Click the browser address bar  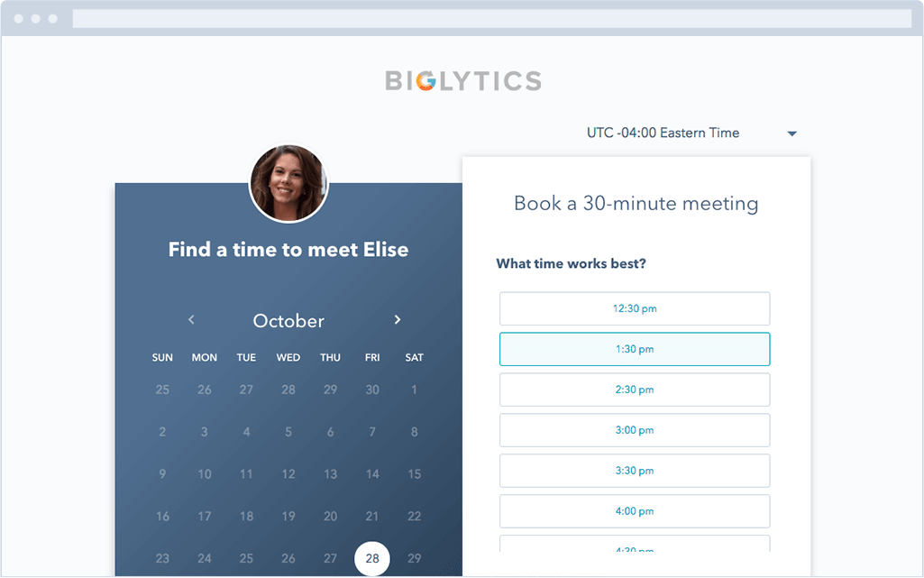click(x=491, y=15)
